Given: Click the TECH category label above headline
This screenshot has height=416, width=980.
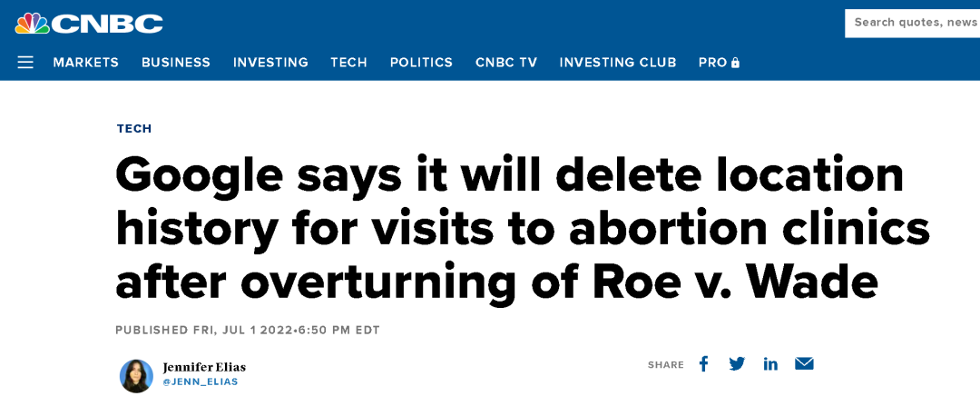Looking at the screenshot, I should pyautogui.click(x=134, y=129).
